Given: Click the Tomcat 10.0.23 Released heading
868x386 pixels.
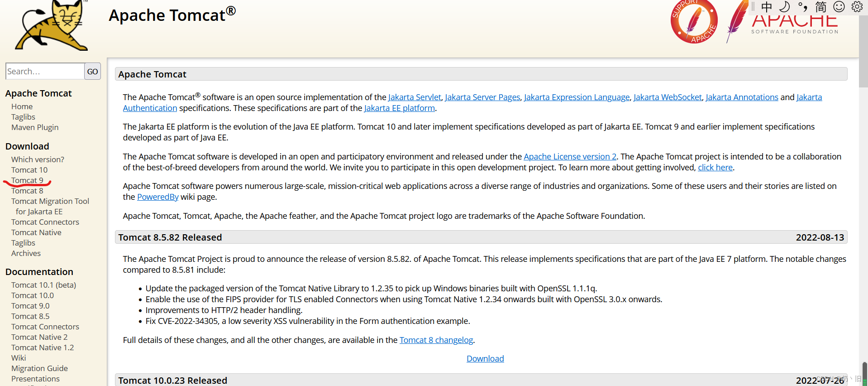Looking at the screenshot, I should 172,380.
